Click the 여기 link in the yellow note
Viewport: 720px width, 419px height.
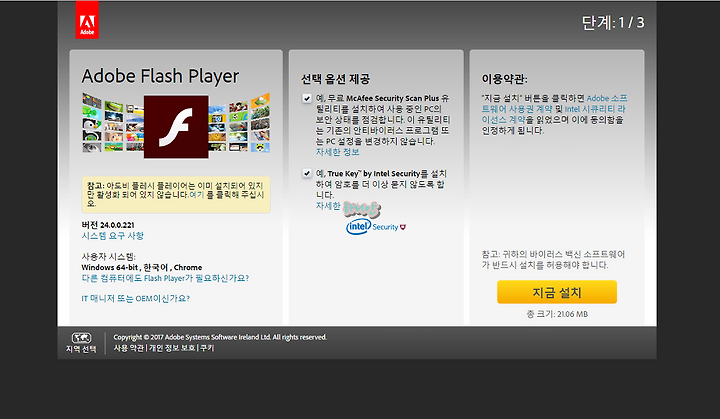point(197,194)
